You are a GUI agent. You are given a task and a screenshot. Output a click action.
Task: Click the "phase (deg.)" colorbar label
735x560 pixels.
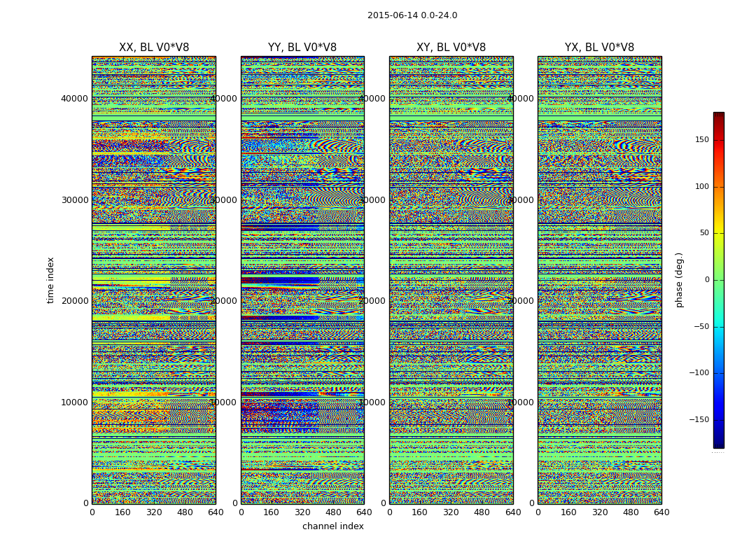[x=679, y=280]
